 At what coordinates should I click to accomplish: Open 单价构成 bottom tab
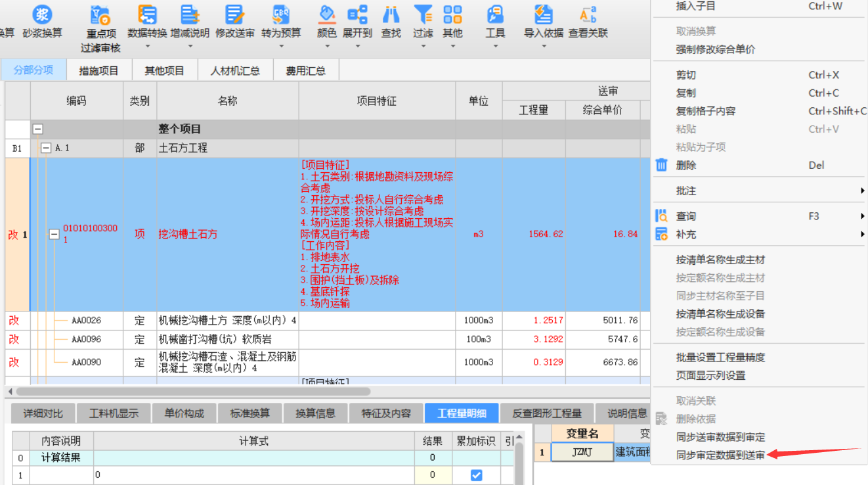click(184, 413)
